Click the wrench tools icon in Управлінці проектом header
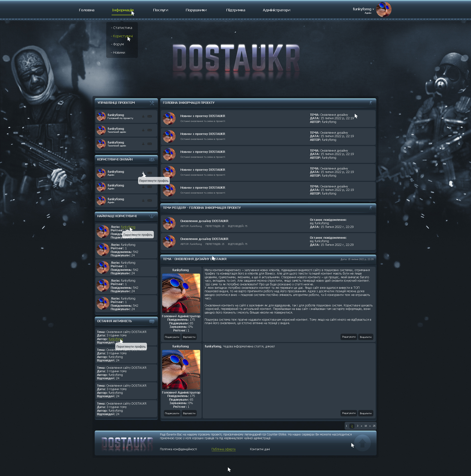Image resolution: width=471 pixels, height=476 pixels. pyautogui.click(x=152, y=103)
